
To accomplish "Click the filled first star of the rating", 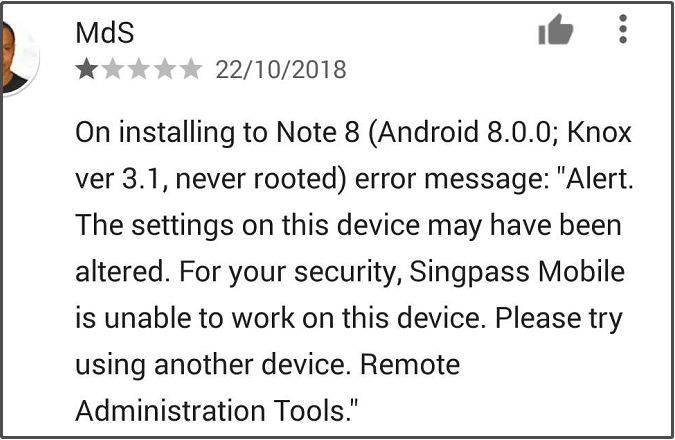I will (x=87, y=69).
